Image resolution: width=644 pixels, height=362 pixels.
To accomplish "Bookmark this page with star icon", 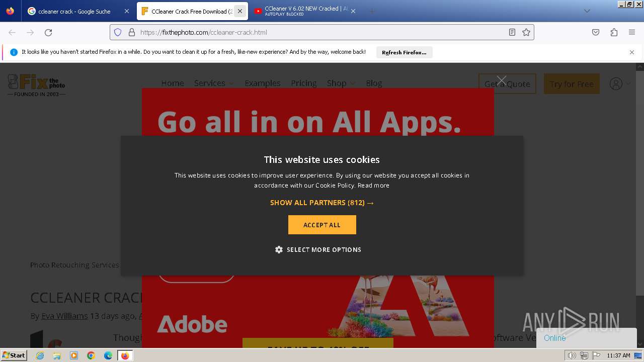I will point(526,32).
